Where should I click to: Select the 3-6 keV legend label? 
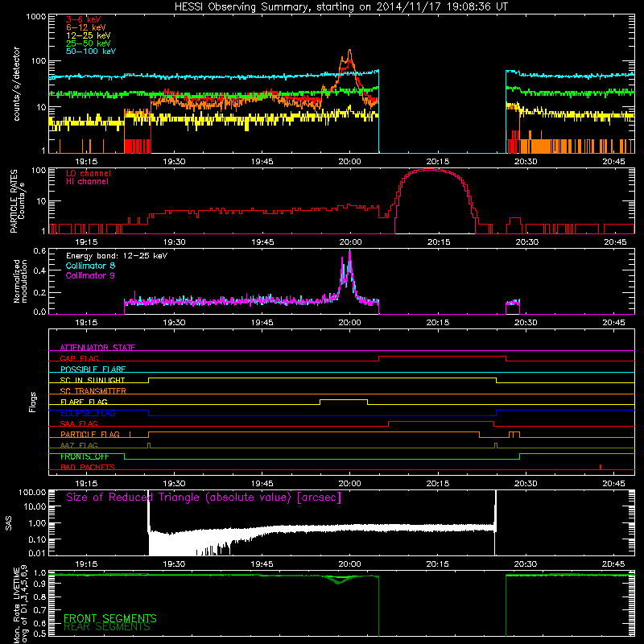[x=83, y=19]
